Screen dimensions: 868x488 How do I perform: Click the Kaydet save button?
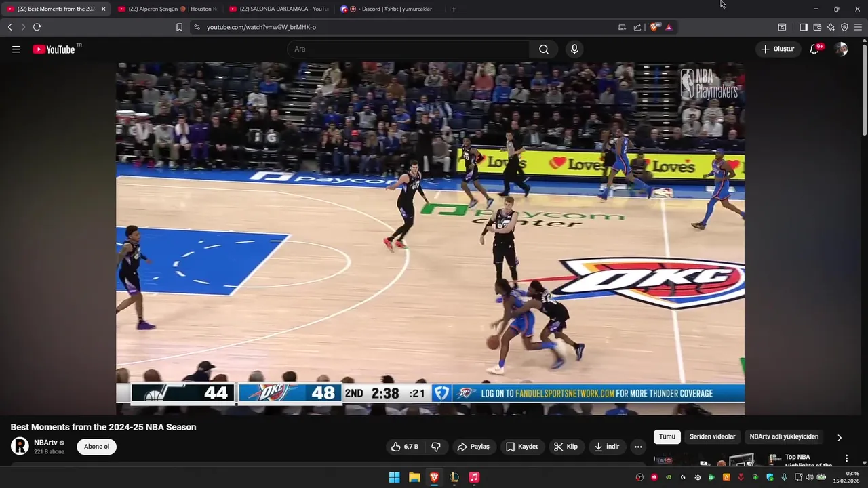pyautogui.click(x=521, y=447)
